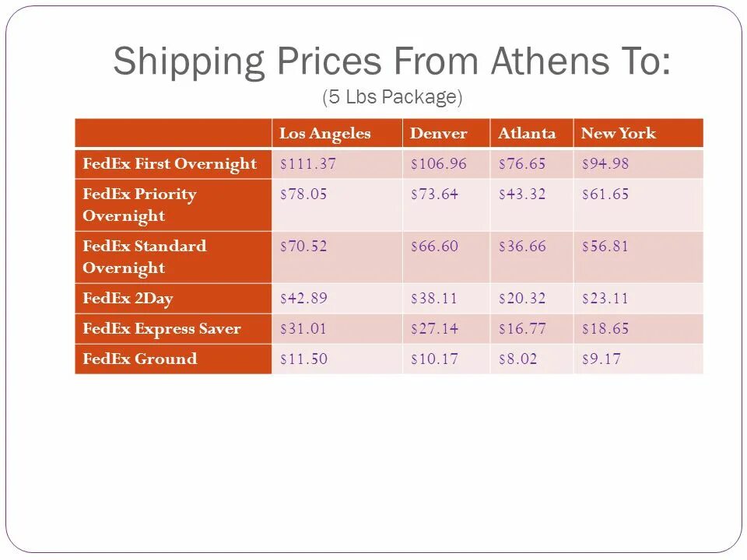The height and width of the screenshot is (560, 747).
Task: Click the $111.37 Los Angeles price cell
Action: (x=337, y=164)
